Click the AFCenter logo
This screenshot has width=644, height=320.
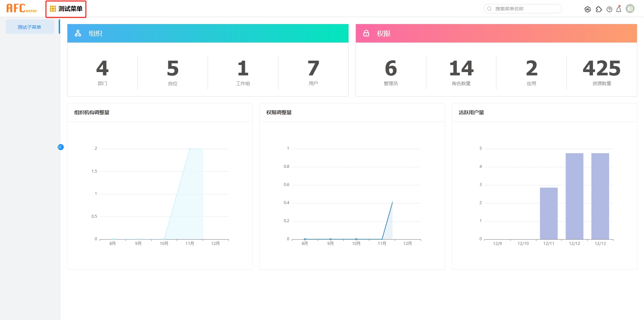(22, 8)
